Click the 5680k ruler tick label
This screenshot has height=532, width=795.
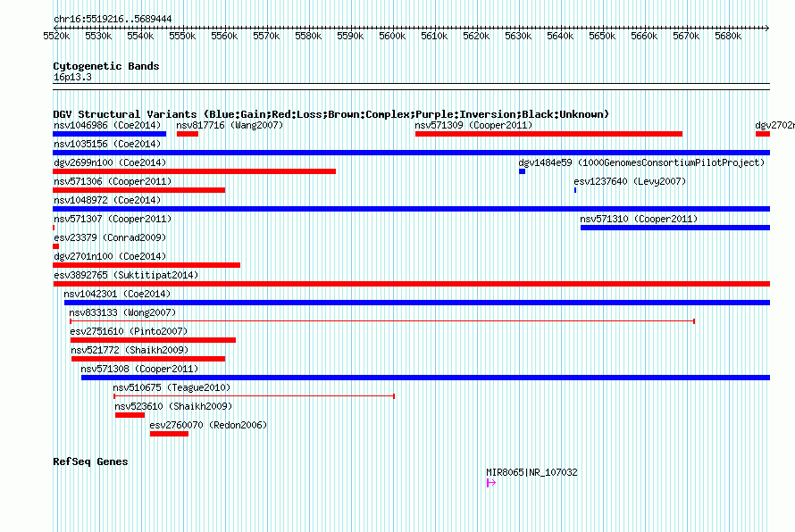[x=728, y=36]
